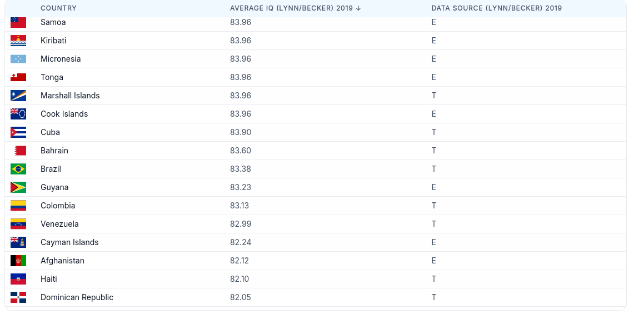Click the Bahrain flag icon
This screenshot has height=314, width=644.
18,151
